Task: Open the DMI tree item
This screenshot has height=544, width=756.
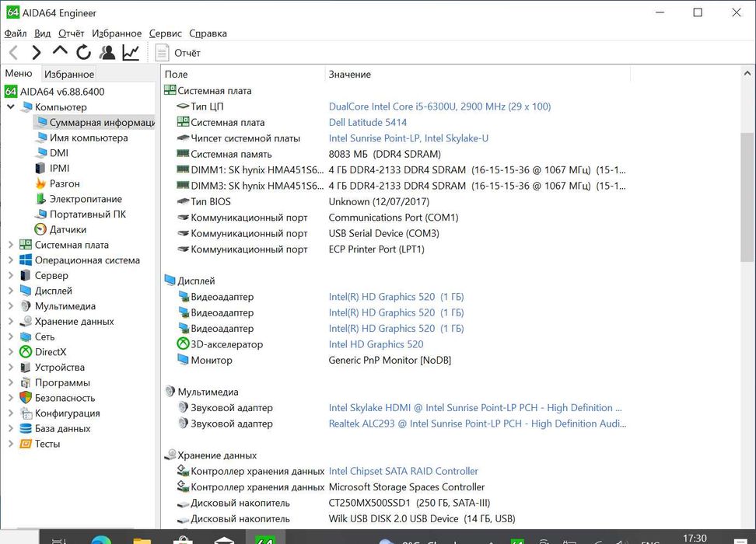Action: click(x=59, y=153)
